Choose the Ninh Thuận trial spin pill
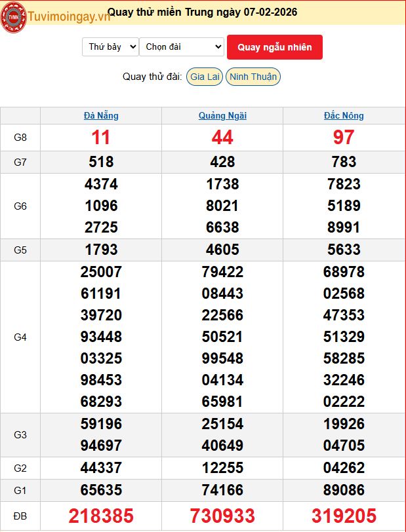The height and width of the screenshot is (532, 406). 253,77
